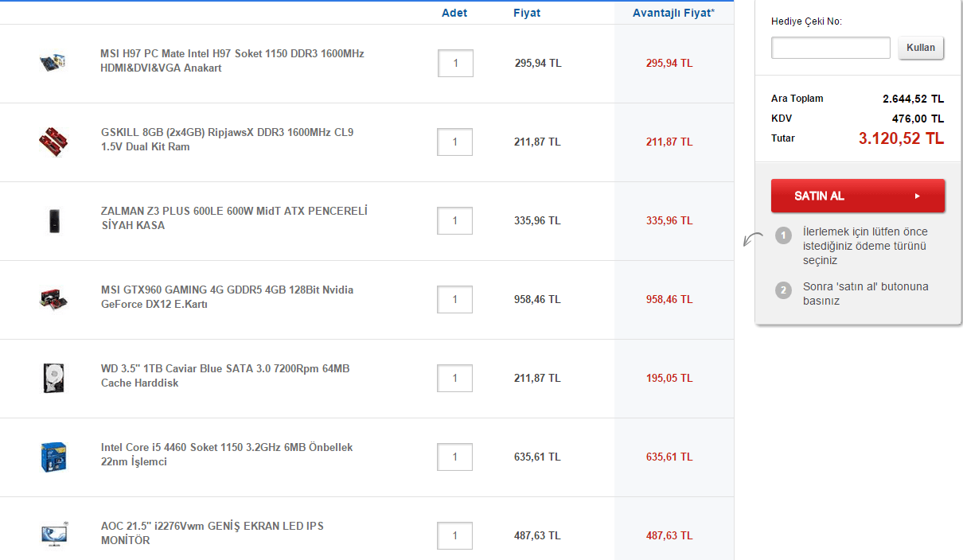
Task: Click the Intel Core i5 processor image
Action: (x=53, y=457)
